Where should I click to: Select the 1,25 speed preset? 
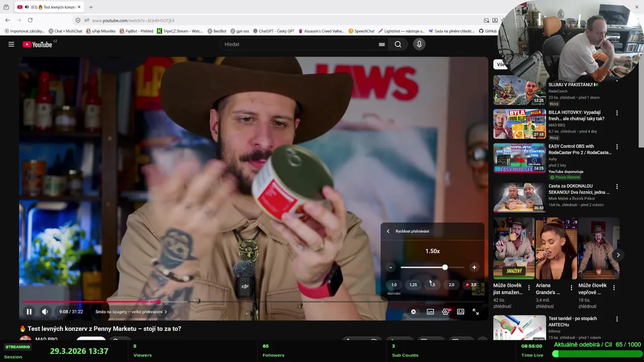pos(413,285)
